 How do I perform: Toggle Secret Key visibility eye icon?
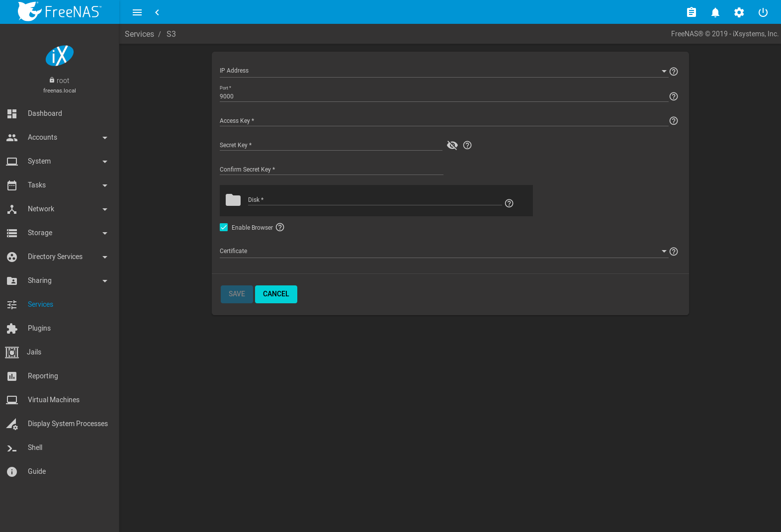(x=452, y=145)
